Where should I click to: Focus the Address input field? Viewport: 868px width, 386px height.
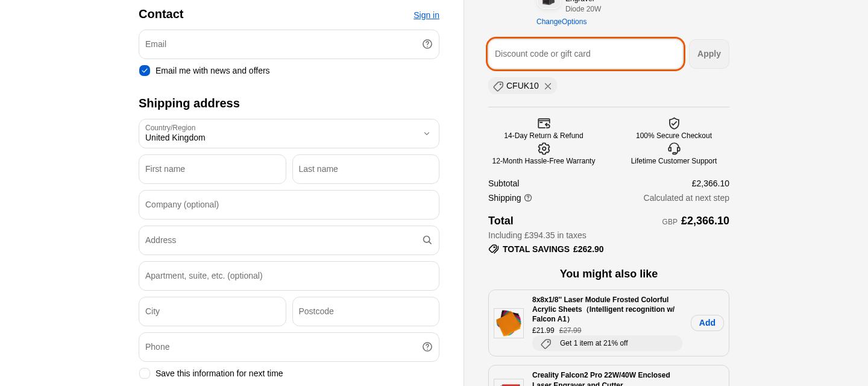289,240
